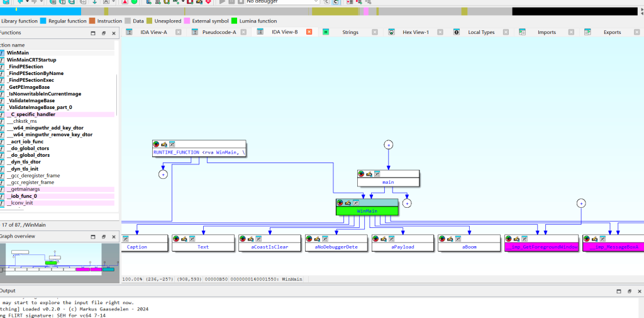644x318 pixels.
Task: Click the Hex View-1 tab icon
Action: click(392, 32)
